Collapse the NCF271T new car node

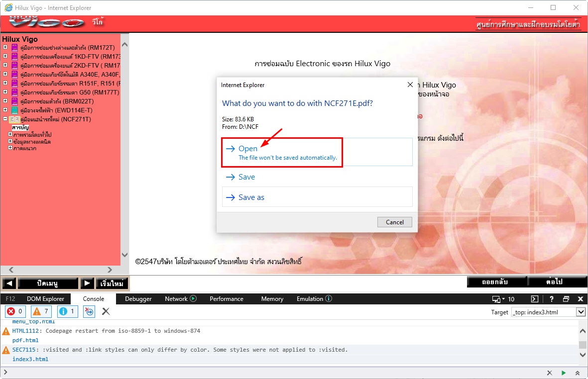(x=5, y=119)
